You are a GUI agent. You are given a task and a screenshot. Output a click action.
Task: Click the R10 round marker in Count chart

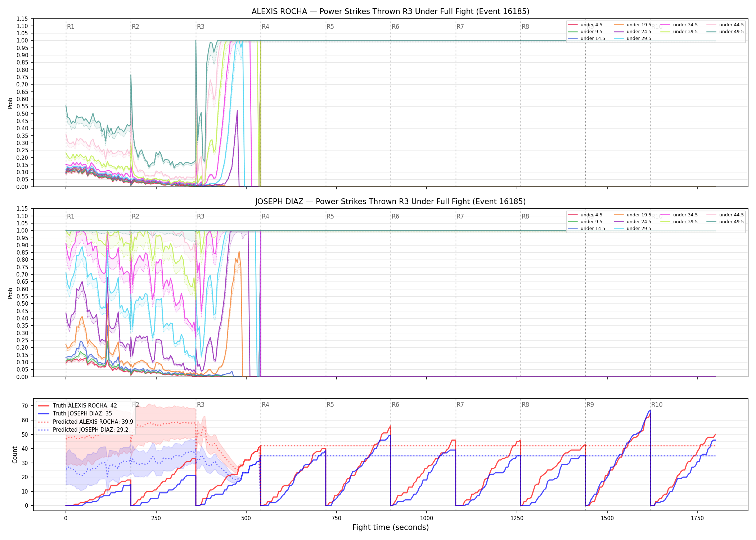point(657,405)
